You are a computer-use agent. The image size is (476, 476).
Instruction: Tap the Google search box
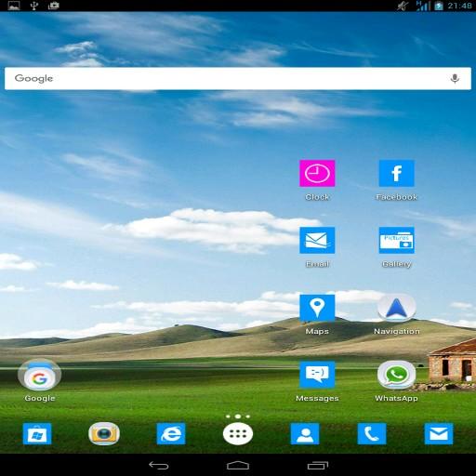(x=238, y=78)
